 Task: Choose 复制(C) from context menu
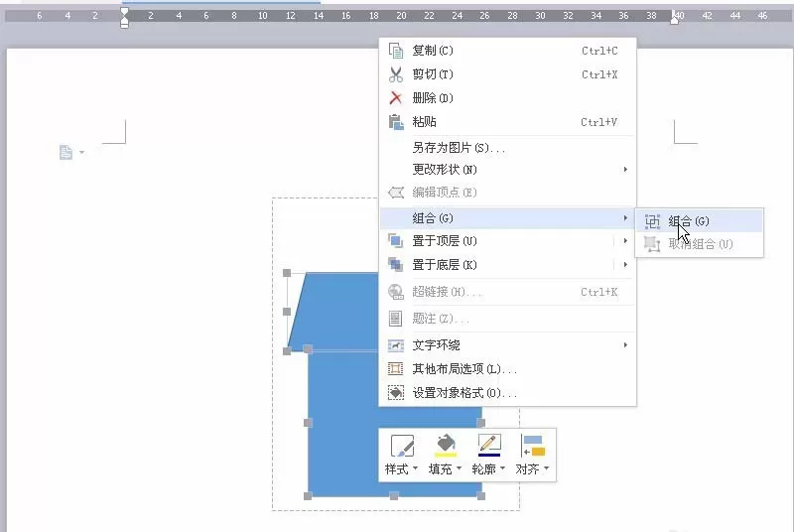point(507,51)
